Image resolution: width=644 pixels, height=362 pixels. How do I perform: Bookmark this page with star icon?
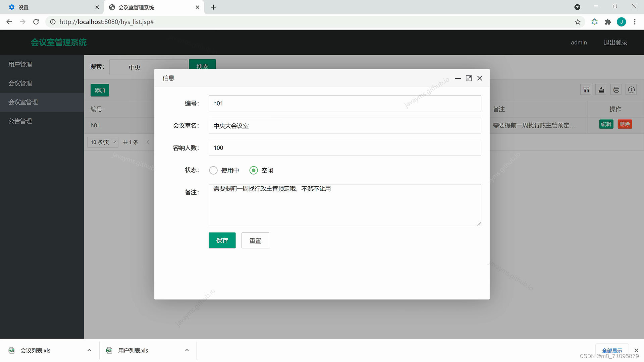click(x=578, y=22)
